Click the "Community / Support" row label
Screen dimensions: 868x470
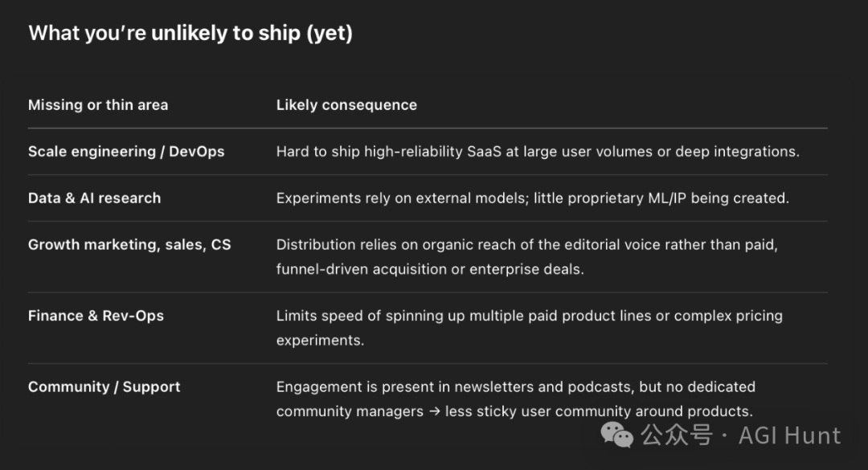(104, 386)
